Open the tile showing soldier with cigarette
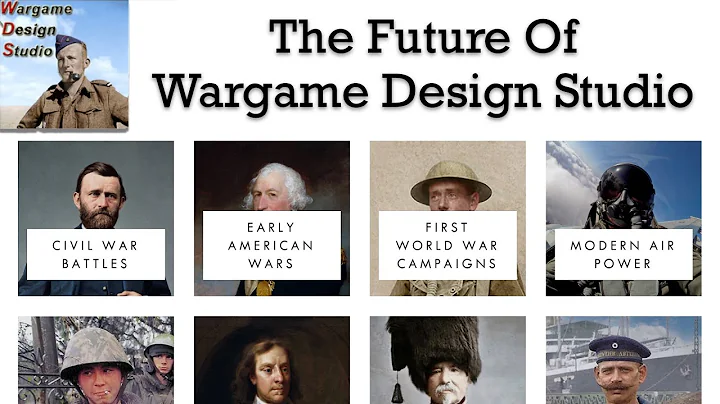720x404 pixels. 96,360
